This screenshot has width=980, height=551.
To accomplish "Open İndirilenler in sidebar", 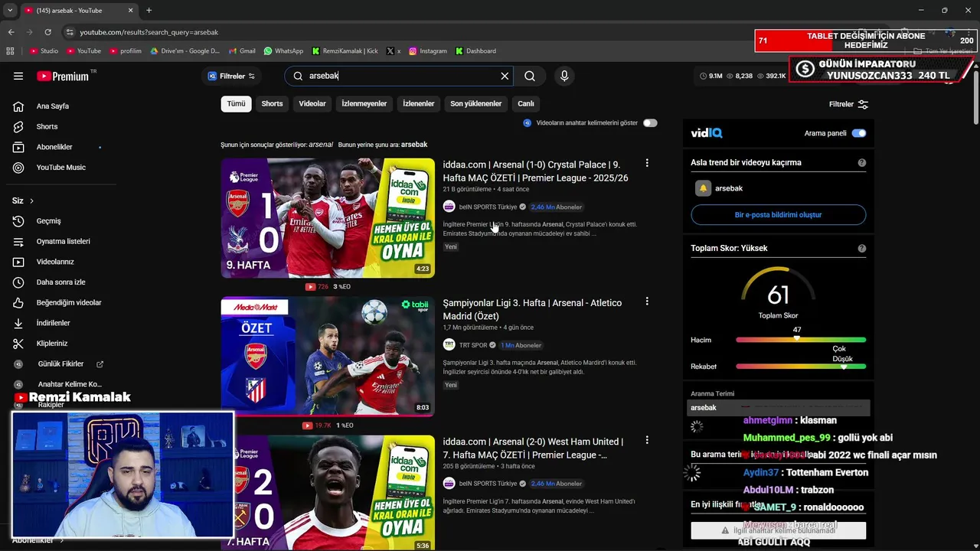I will tap(53, 323).
